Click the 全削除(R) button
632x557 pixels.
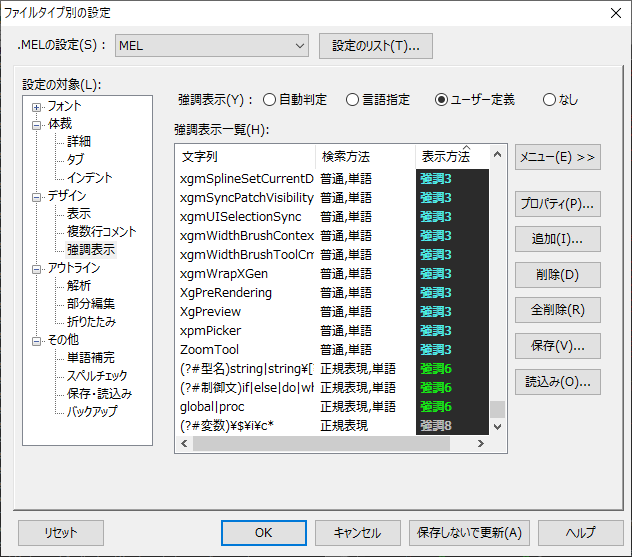pos(558,310)
